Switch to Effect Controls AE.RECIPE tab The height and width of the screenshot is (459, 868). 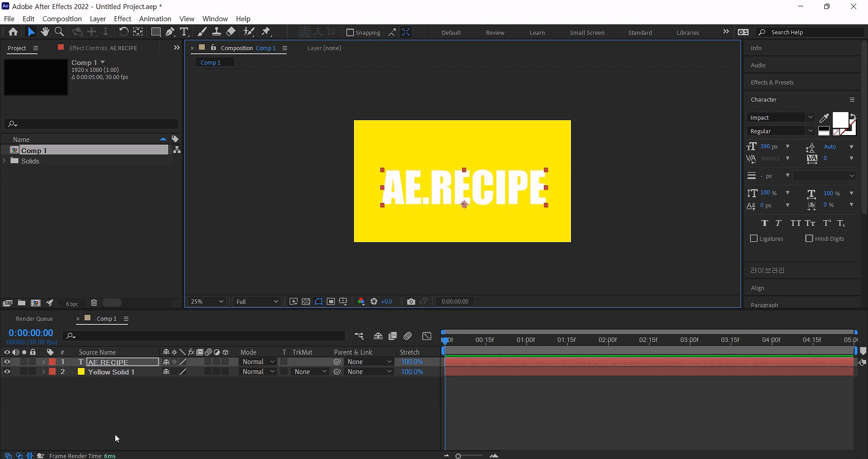pos(103,48)
